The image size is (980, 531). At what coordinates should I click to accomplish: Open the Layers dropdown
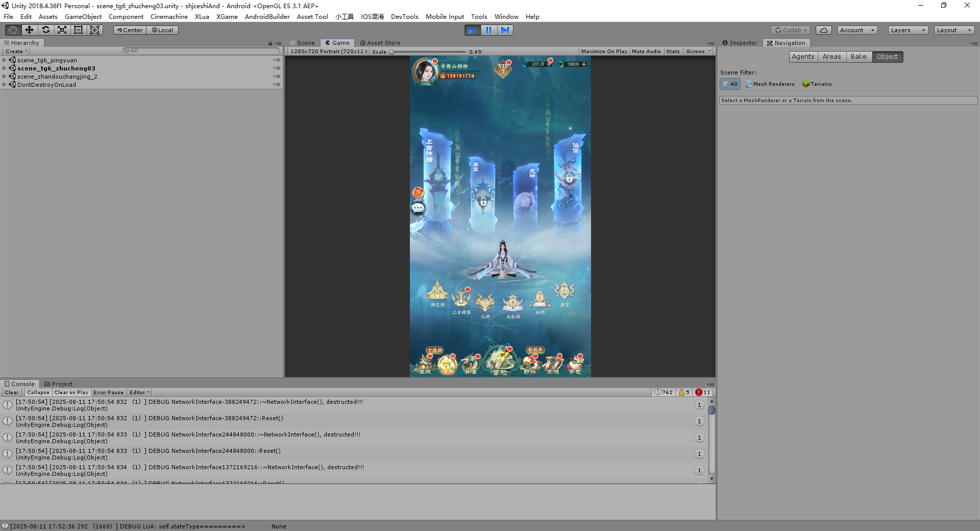pos(908,30)
